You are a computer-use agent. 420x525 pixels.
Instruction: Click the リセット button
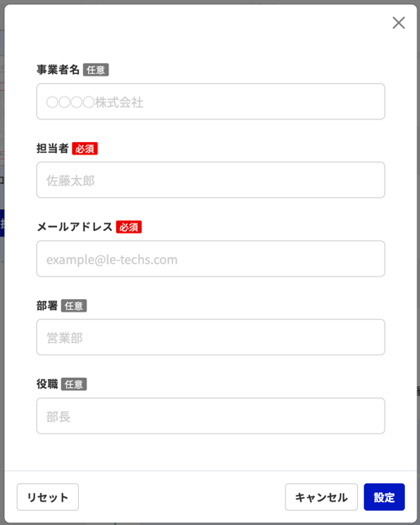tap(48, 497)
